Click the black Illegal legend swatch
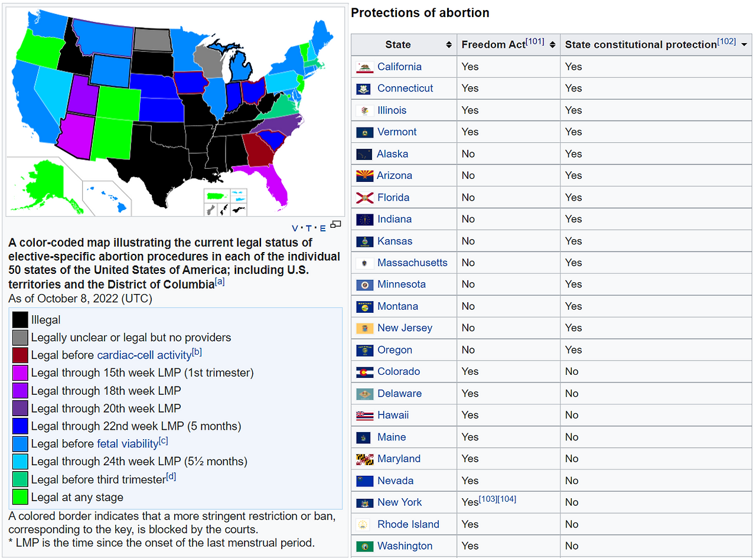The height and width of the screenshot is (559, 756). coord(20,319)
